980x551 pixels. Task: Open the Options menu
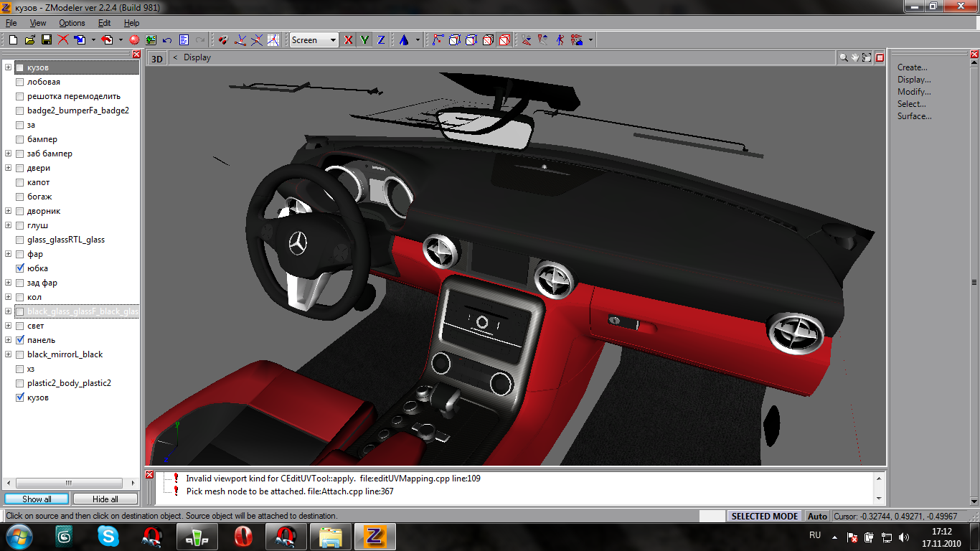[x=72, y=23]
